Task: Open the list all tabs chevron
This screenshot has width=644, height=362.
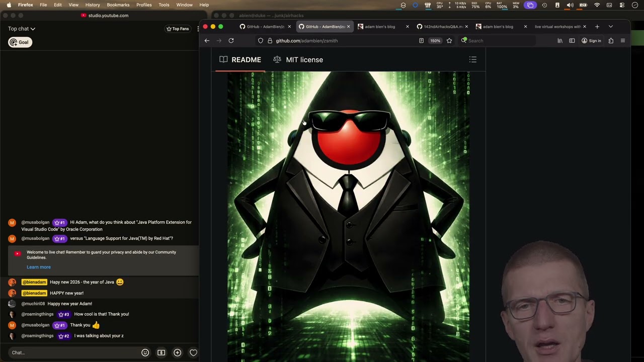Action: click(x=611, y=27)
